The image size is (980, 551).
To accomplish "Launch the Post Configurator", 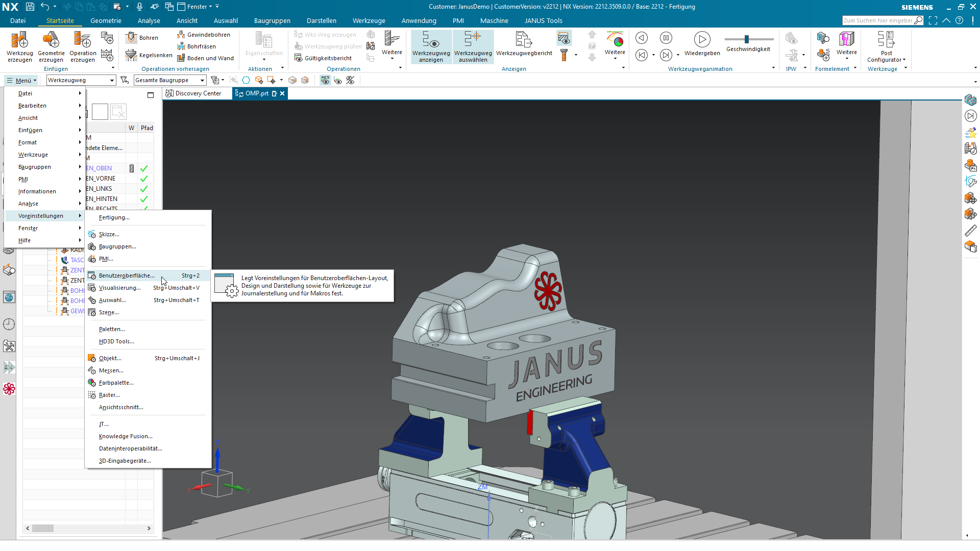I will pyautogui.click(x=886, y=46).
